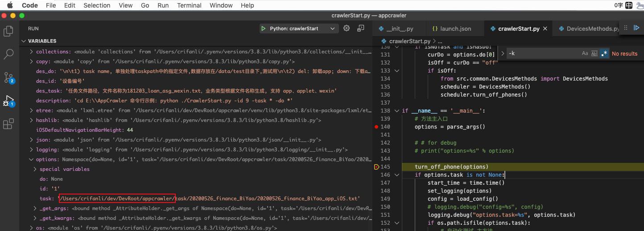644x231 pixels.
Task: Click the Continue button on debug toolbar
Action: [636, 28]
